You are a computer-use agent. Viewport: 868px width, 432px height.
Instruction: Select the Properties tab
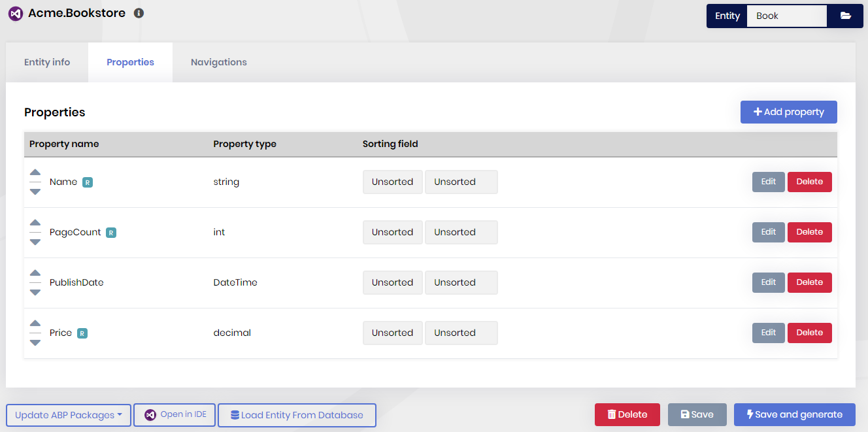pos(130,62)
